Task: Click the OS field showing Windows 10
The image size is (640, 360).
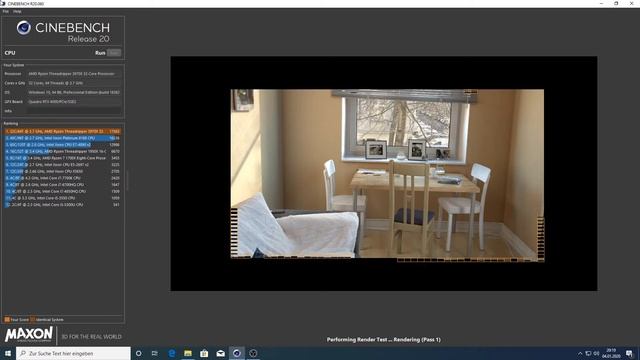Action: click(x=74, y=93)
